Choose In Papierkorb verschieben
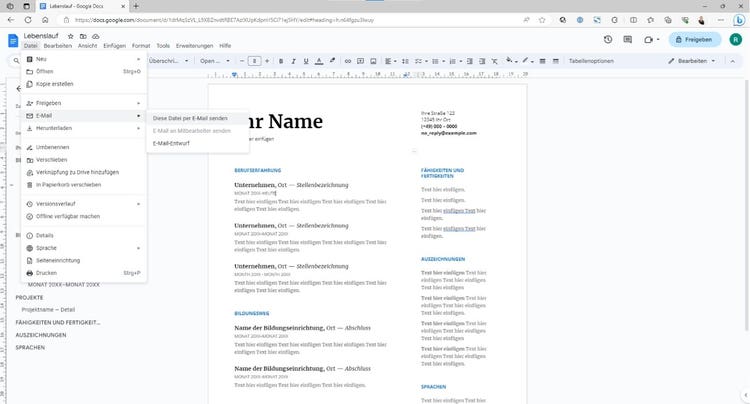This screenshot has width=750, height=404. click(84, 185)
